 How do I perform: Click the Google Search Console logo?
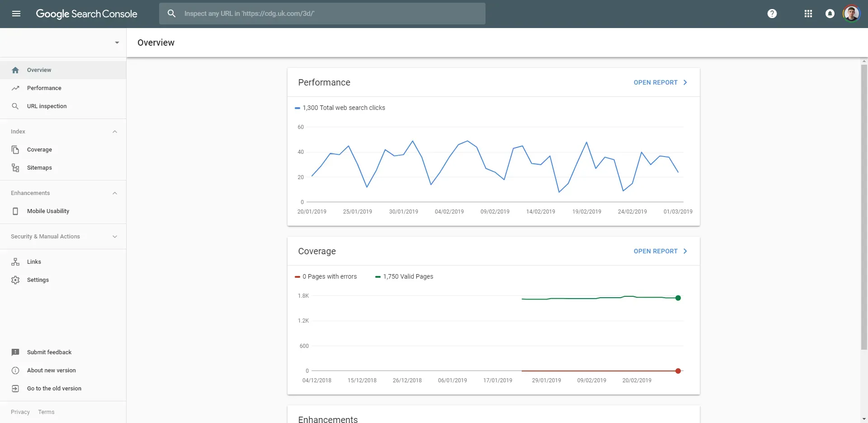click(x=86, y=14)
